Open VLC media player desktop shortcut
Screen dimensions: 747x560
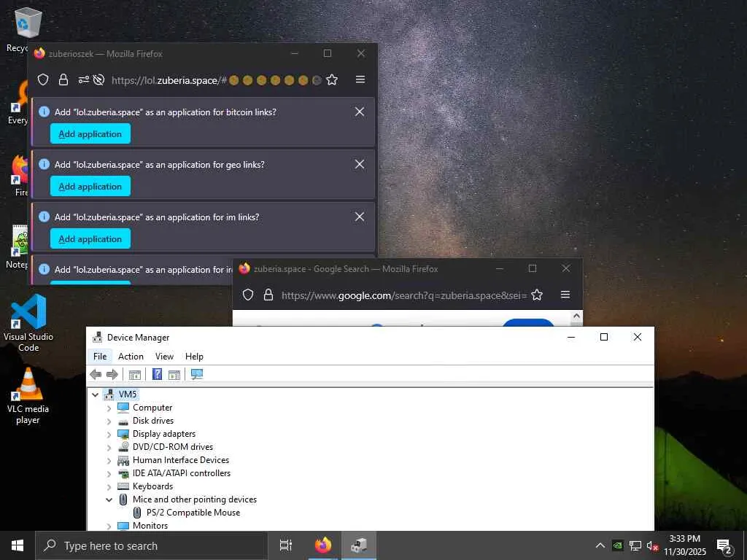[28, 395]
